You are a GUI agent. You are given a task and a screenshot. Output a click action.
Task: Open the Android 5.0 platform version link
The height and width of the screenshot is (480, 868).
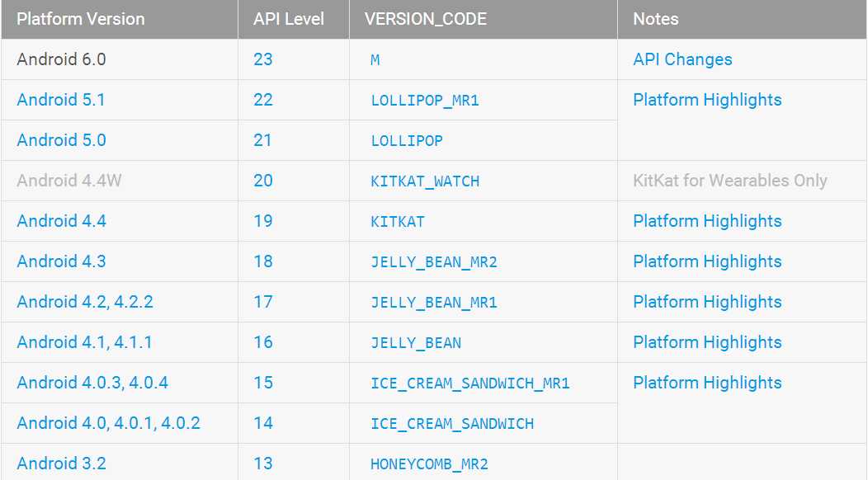[x=61, y=140]
